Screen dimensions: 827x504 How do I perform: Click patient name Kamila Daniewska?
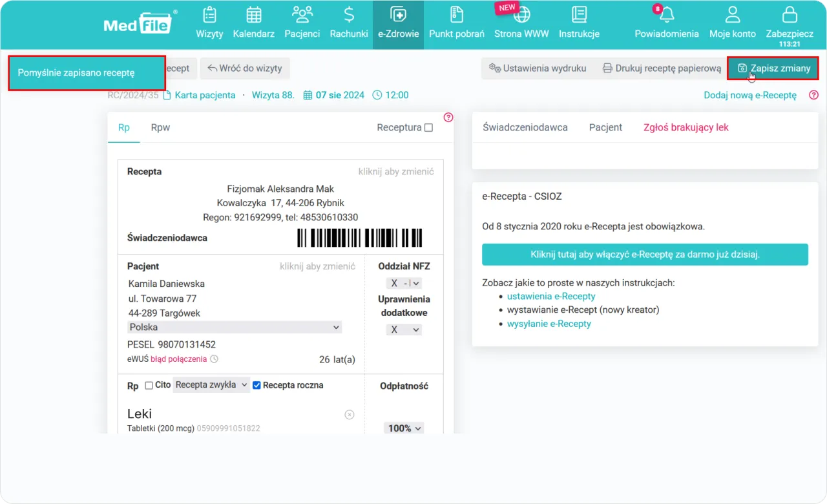167,284
